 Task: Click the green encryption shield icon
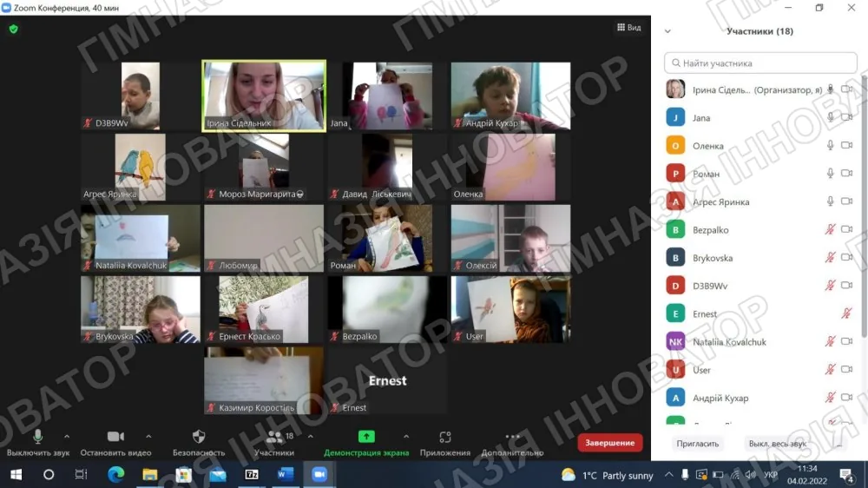pyautogui.click(x=13, y=29)
